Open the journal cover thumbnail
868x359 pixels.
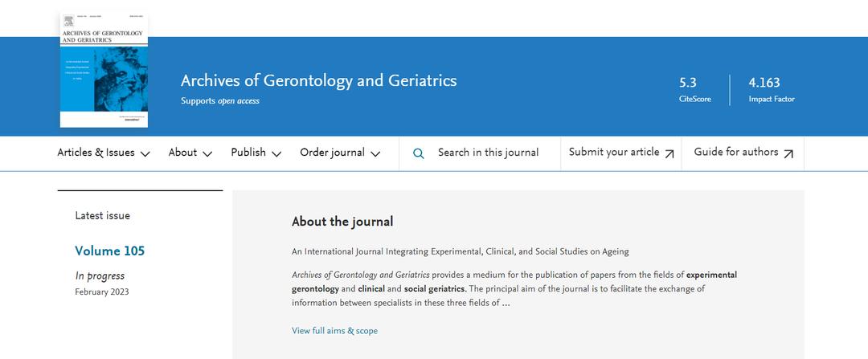104,71
